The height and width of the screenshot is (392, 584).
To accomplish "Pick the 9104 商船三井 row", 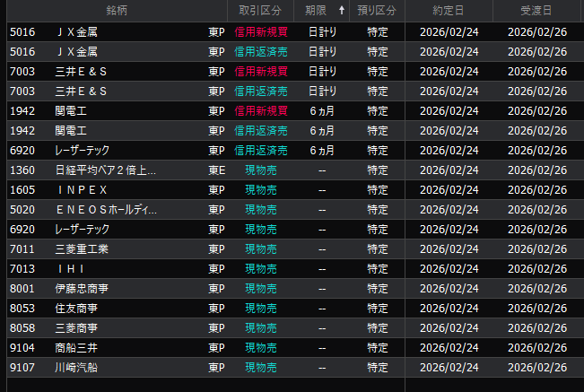I will 77,348.
